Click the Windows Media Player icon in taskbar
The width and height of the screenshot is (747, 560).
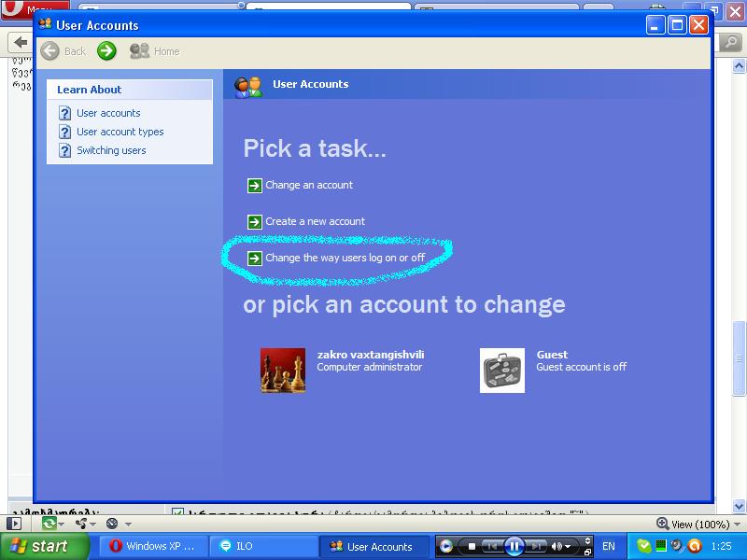click(x=446, y=546)
